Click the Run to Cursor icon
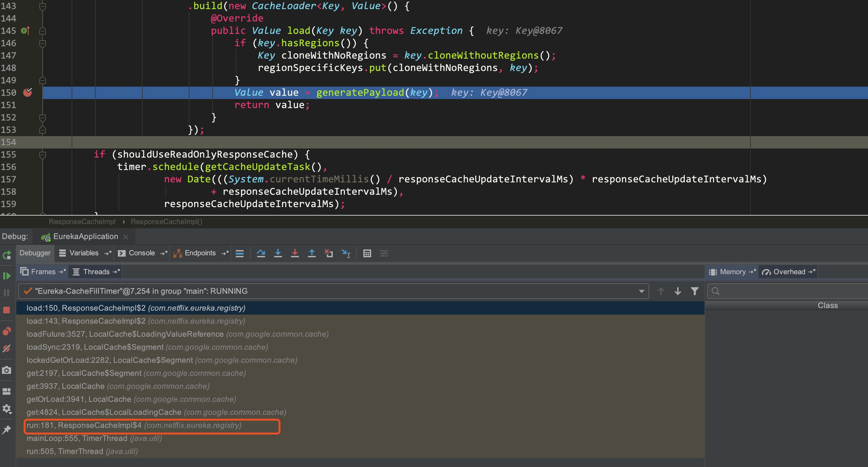This screenshot has width=868, height=467. (346, 253)
